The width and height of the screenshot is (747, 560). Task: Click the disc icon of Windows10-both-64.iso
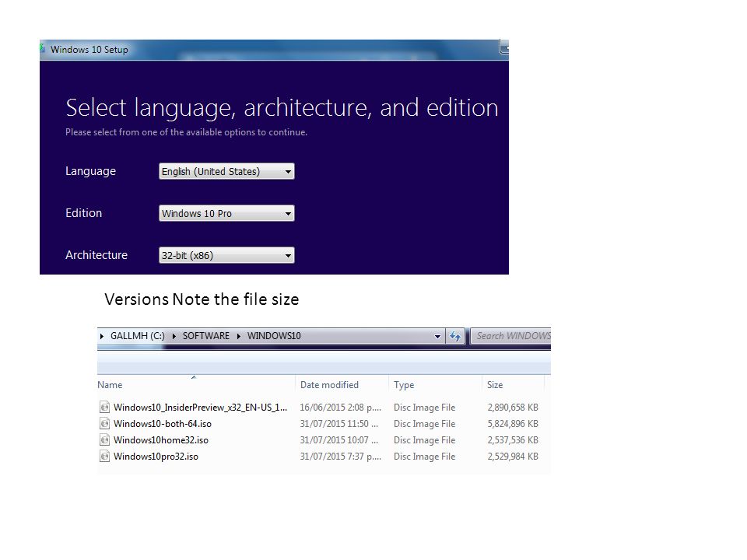point(104,423)
